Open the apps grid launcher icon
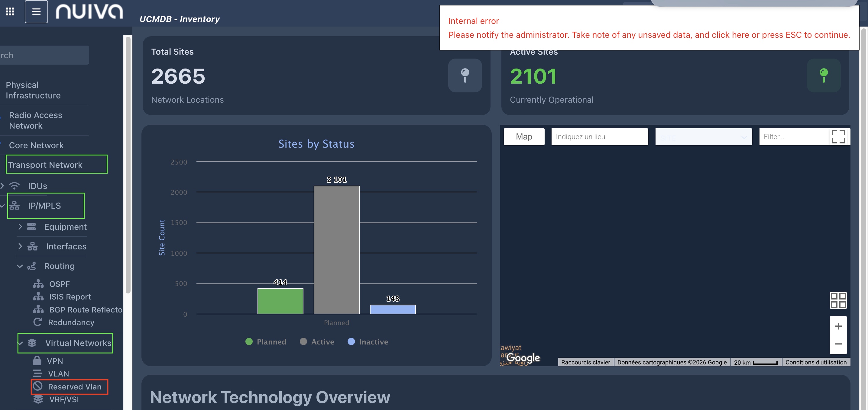This screenshot has height=410, width=868. pyautogui.click(x=10, y=11)
